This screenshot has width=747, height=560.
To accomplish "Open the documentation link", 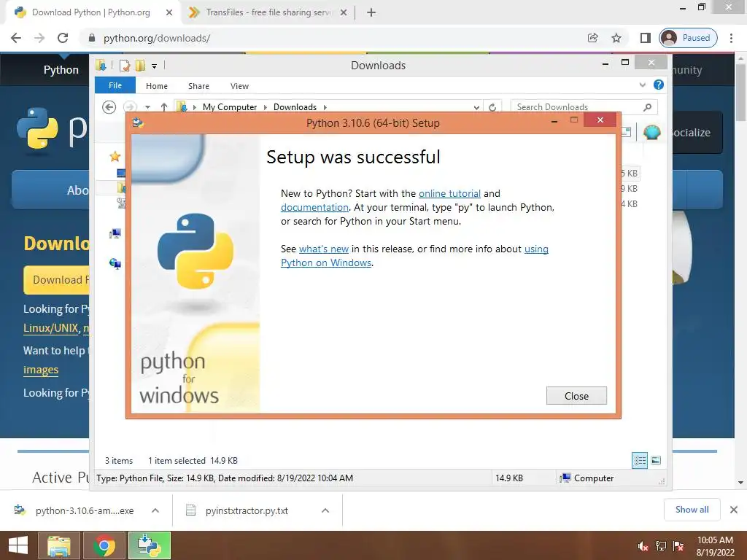I will tap(314, 207).
